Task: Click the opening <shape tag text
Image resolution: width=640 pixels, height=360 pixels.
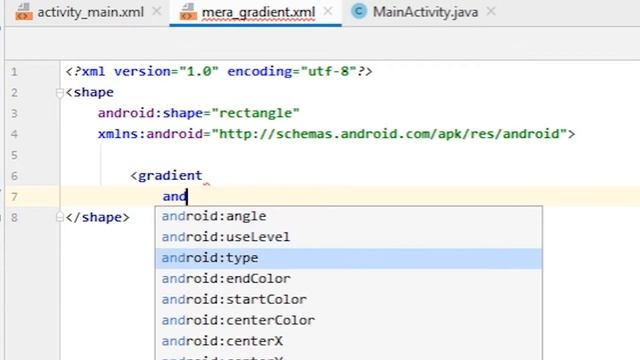Action: pos(89,92)
